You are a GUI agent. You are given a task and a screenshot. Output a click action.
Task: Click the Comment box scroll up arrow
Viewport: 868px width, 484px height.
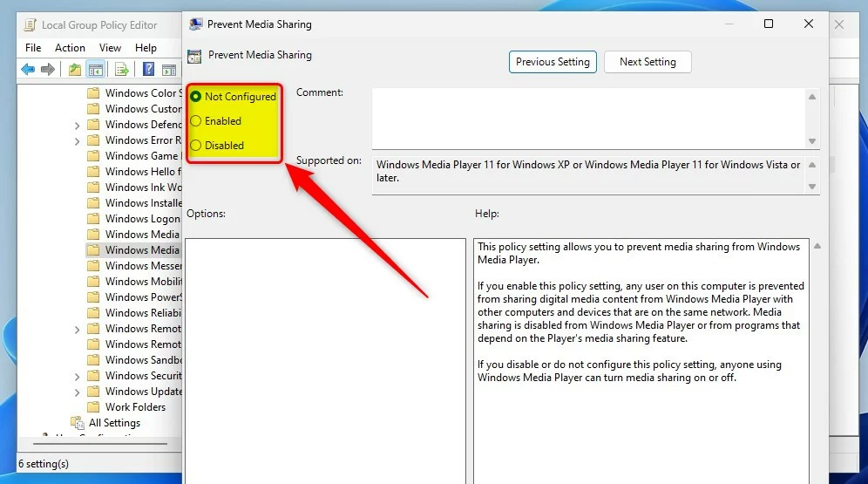pos(812,97)
